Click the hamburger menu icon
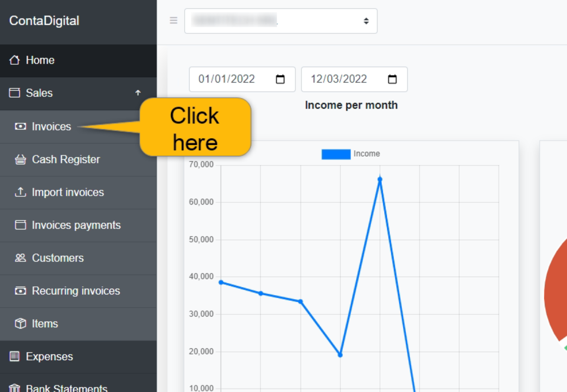Image resolution: width=567 pixels, height=392 pixels. 173,21
